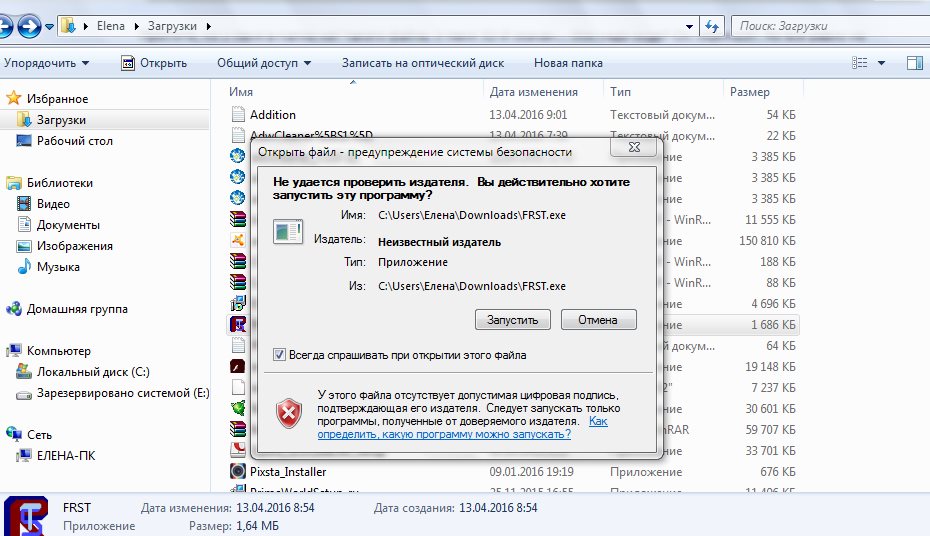Click the dark application icon in the 19 148 КБ row
This screenshot has height=536, width=930.
[238, 366]
